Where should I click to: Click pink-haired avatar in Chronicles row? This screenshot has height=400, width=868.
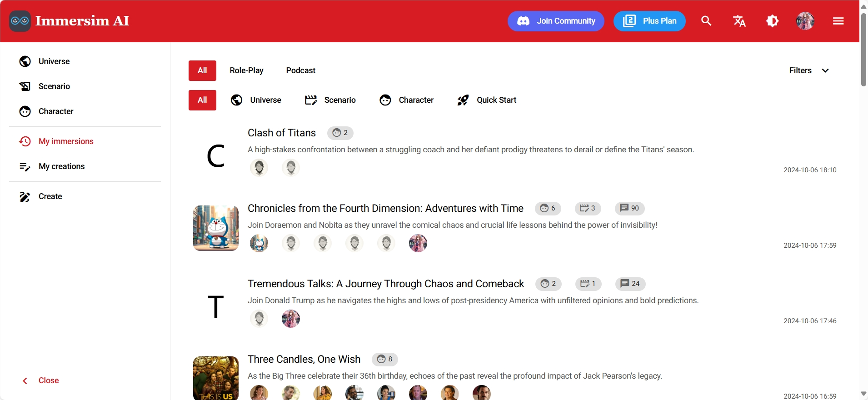coord(418,243)
